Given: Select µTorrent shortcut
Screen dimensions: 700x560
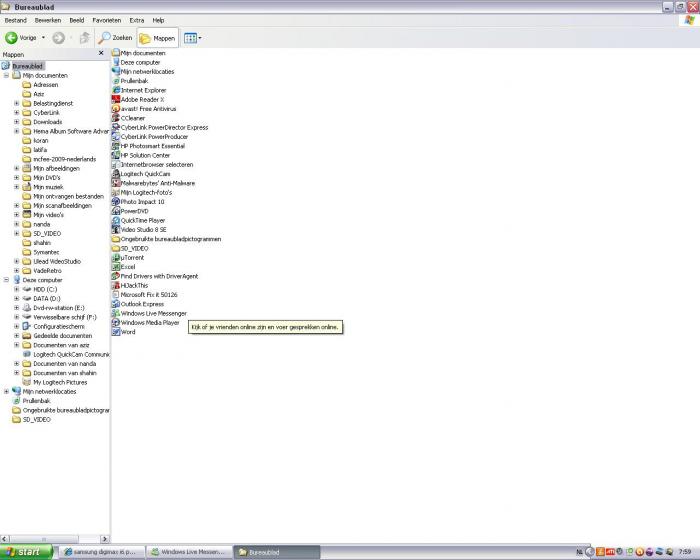Looking at the screenshot, I should pyautogui.click(x=128, y=258).
